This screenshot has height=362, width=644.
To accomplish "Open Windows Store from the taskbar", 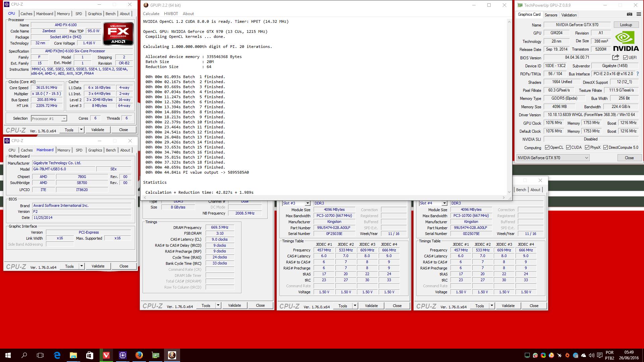I will coord(90,355).
